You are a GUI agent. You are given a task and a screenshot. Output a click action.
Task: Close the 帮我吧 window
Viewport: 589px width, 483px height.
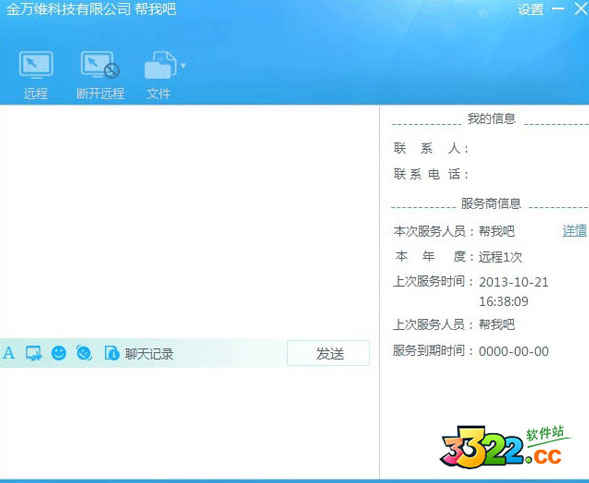pyautogui.click(x=581, y=8)
